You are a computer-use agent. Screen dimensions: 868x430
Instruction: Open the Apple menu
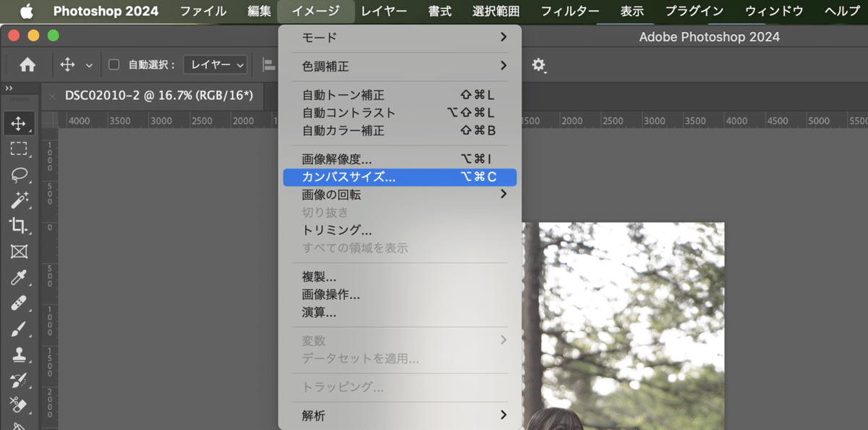(x=27, y=11)
